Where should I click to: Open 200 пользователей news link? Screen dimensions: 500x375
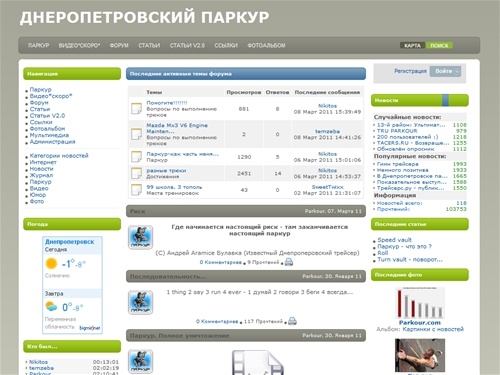pos(407,137)
